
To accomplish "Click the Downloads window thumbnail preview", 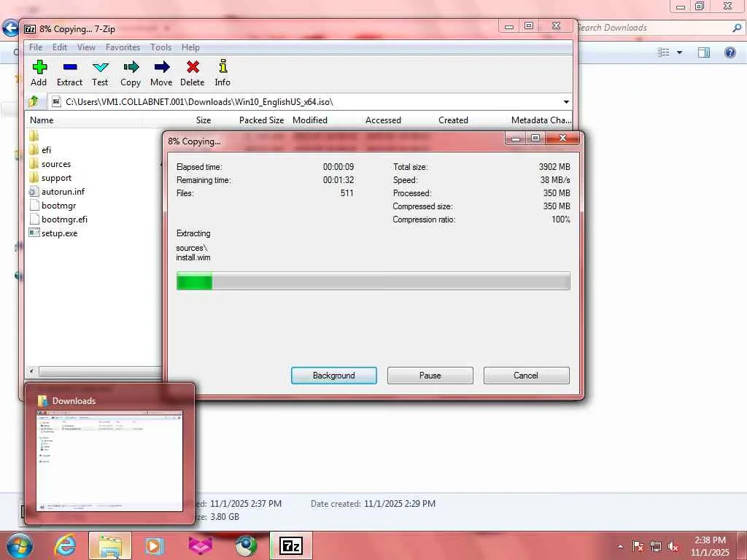I will coord(109,461).
